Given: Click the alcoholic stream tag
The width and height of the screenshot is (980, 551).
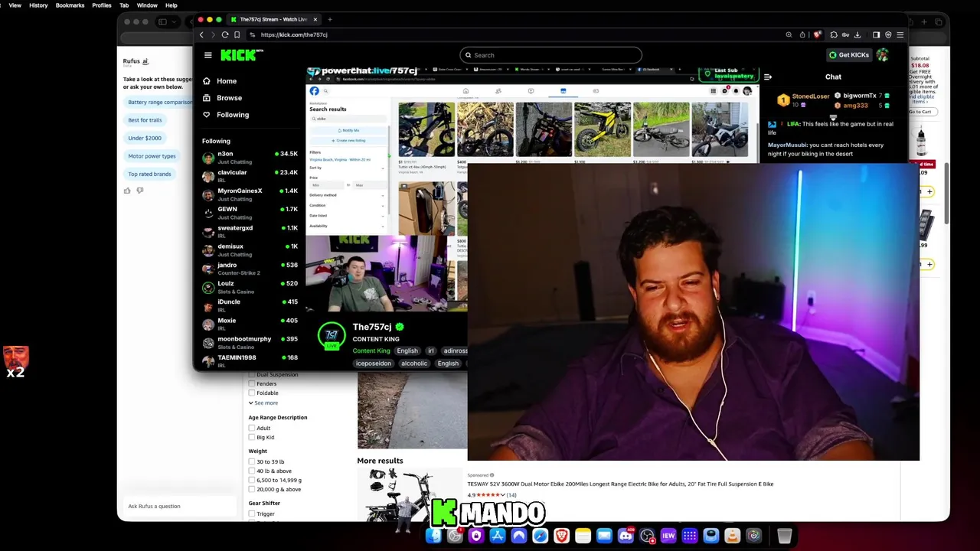Looking at the screenshot, I should [414, 364].
